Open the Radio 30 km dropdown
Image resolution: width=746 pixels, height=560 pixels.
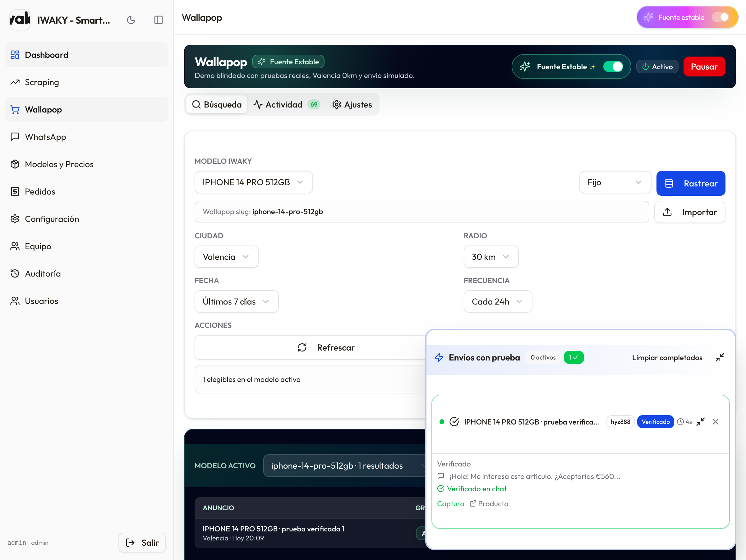tap(491, 257)
